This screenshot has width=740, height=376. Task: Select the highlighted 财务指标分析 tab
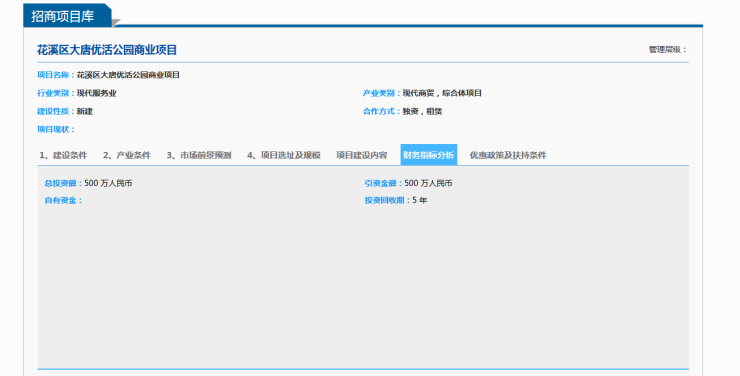click(x=429, y=155)
